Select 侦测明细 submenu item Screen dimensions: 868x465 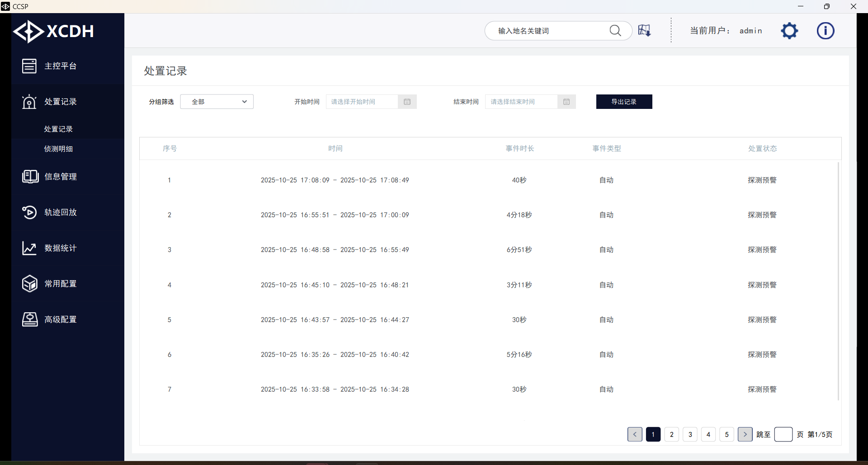(58, 149)
